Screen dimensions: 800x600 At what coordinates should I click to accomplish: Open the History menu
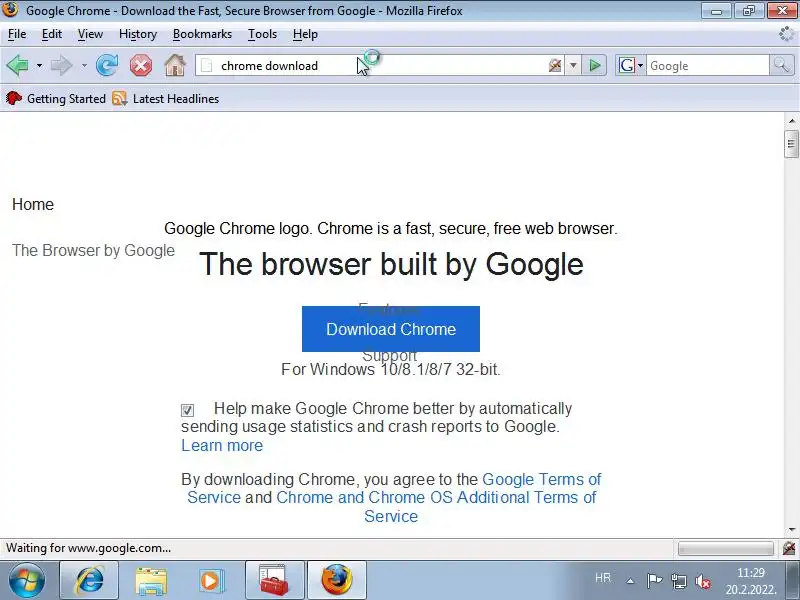[138, 34]
